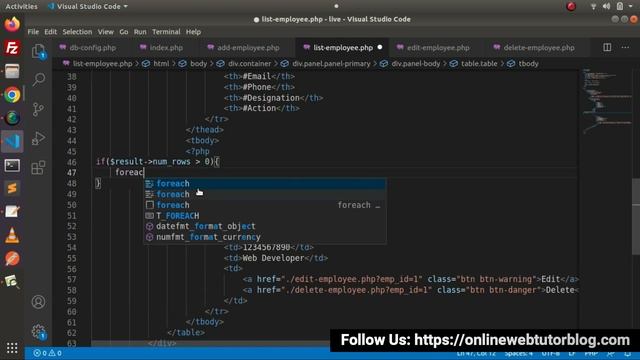Launch VLC media player from dock
The image size is (640, 360).
tap(12, 235)
